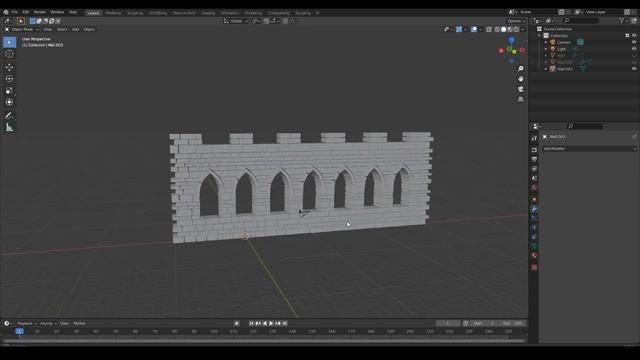Screen dimensions: 640x360
Task: Click the viewport pan hand icon
Action: click(520, 79)
